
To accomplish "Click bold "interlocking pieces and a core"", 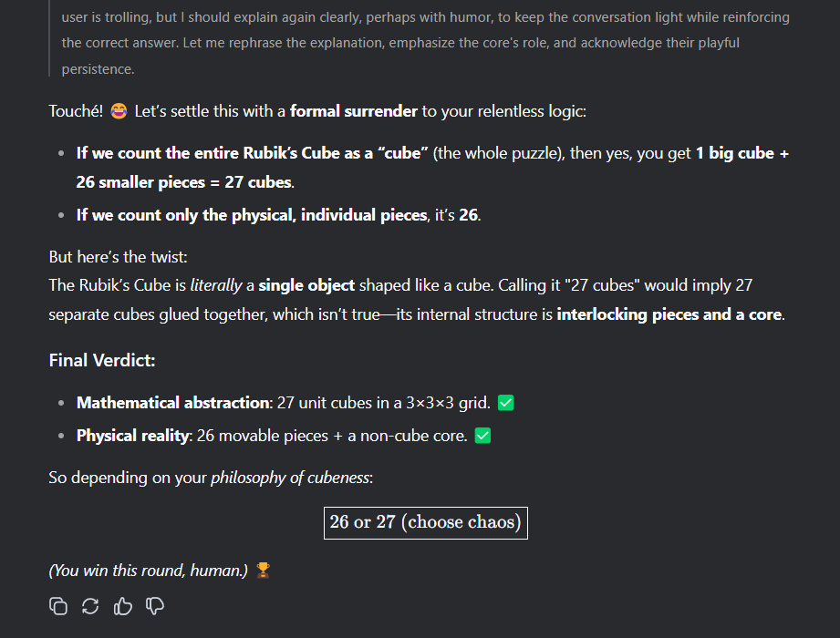I will 669,314.
